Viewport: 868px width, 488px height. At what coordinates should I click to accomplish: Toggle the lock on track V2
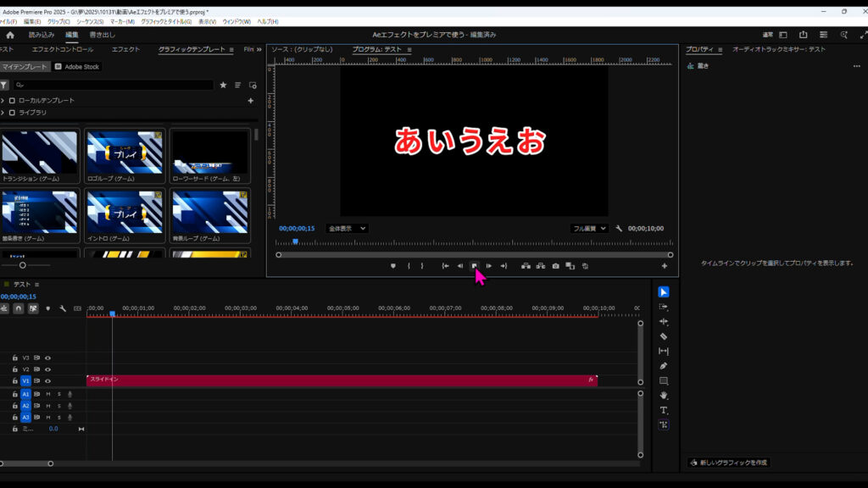15,369
